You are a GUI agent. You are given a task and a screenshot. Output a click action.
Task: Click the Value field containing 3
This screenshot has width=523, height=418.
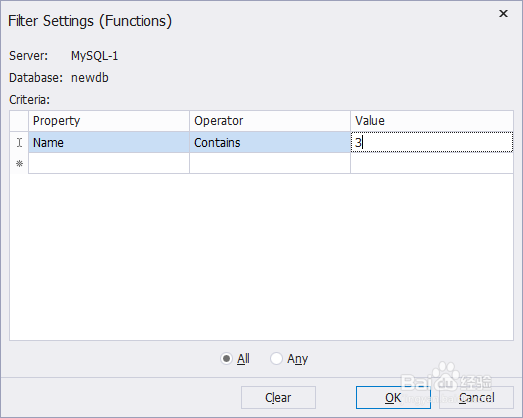click(432, 142)
